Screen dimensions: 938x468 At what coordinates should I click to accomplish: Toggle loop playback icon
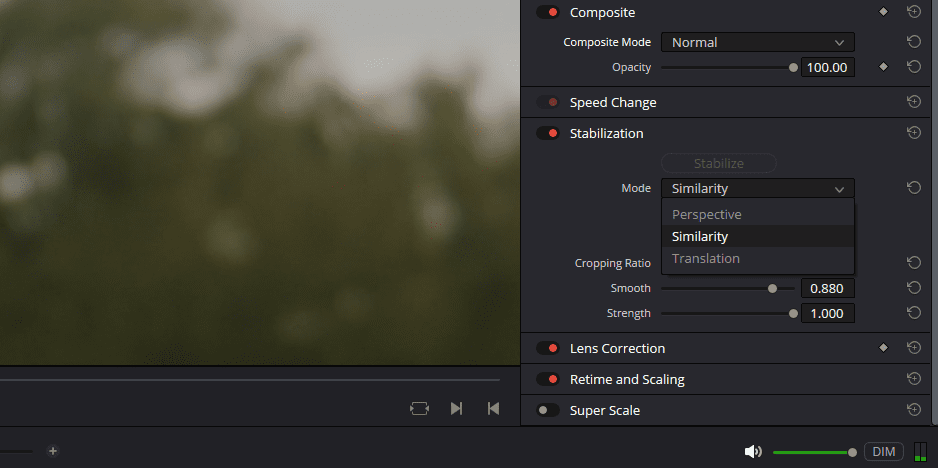tap(420, 408)
